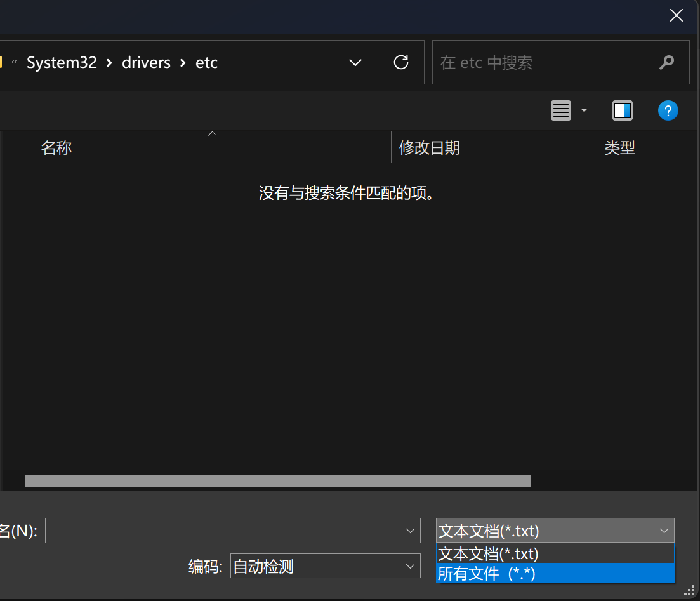Click the file name input field

tap(222, 531)
